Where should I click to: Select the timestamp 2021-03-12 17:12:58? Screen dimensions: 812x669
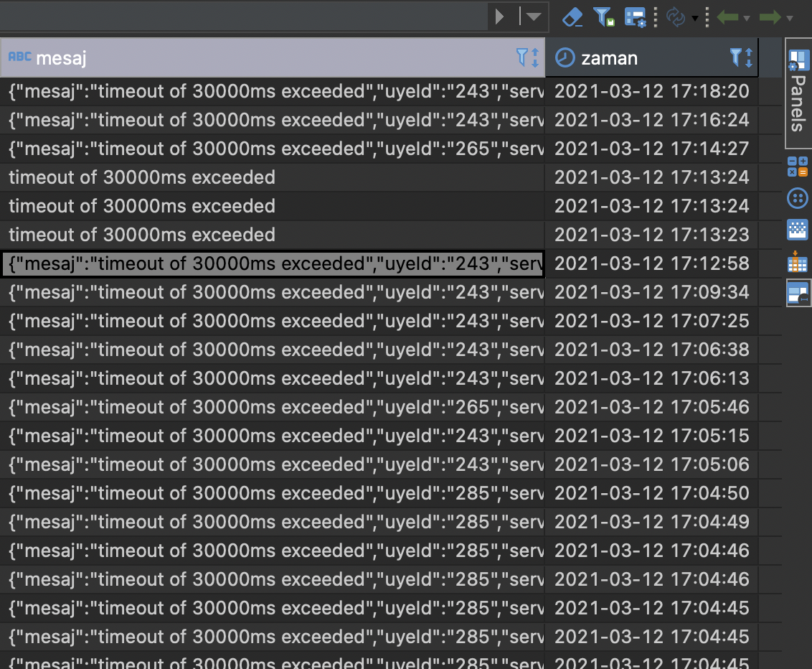[x=651, y=263]
